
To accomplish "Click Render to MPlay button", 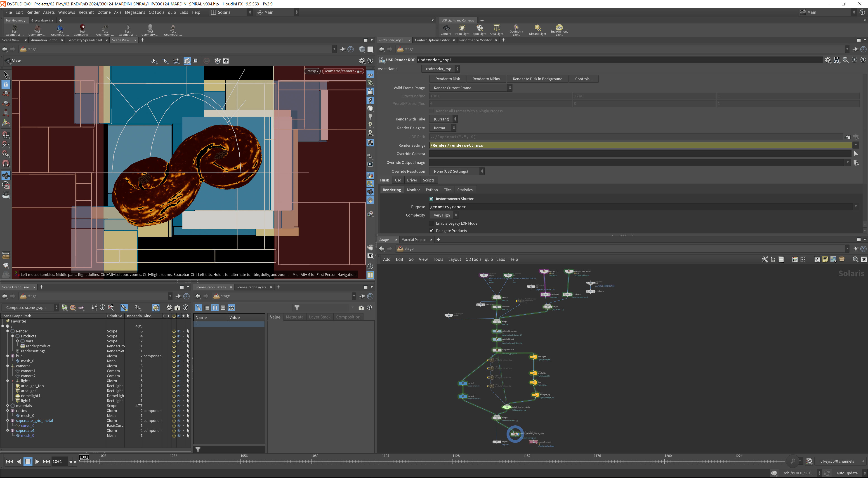I will pos(486,79).
